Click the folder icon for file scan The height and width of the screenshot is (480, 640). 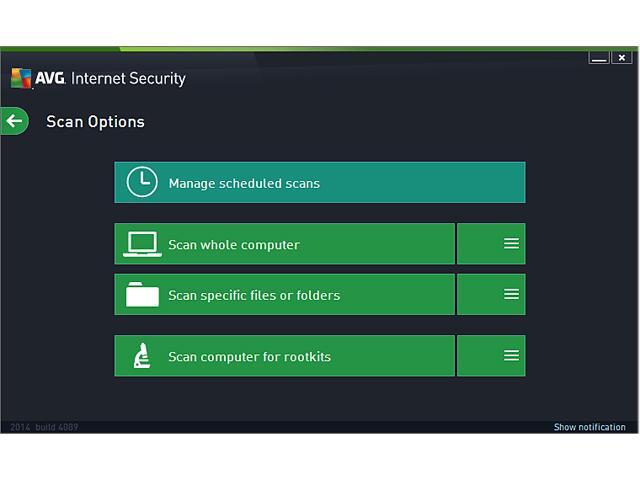(142, 295)
